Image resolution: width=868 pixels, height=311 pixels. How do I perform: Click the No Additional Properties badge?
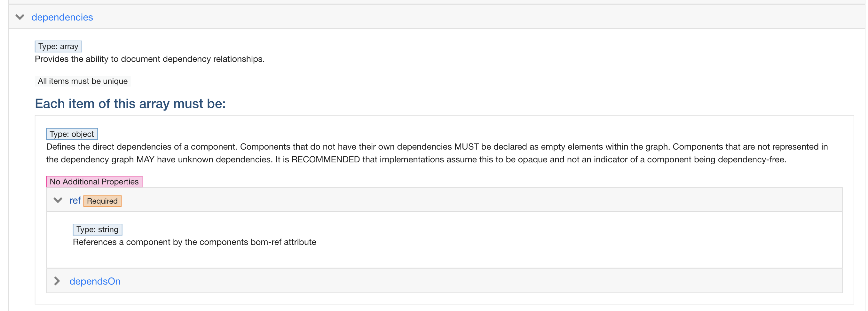pyautogui.click(x=94, y=182)
